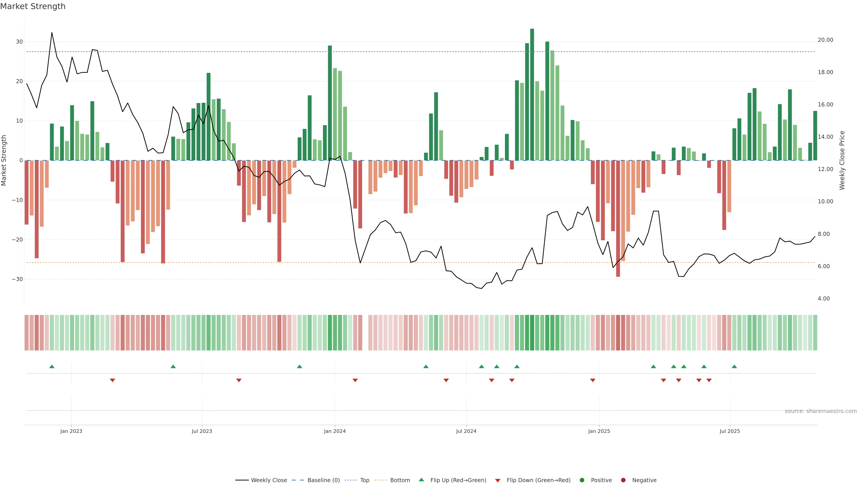
Task: Click the Jan 2024 x-axis label
Action: (x=335, y=431)
